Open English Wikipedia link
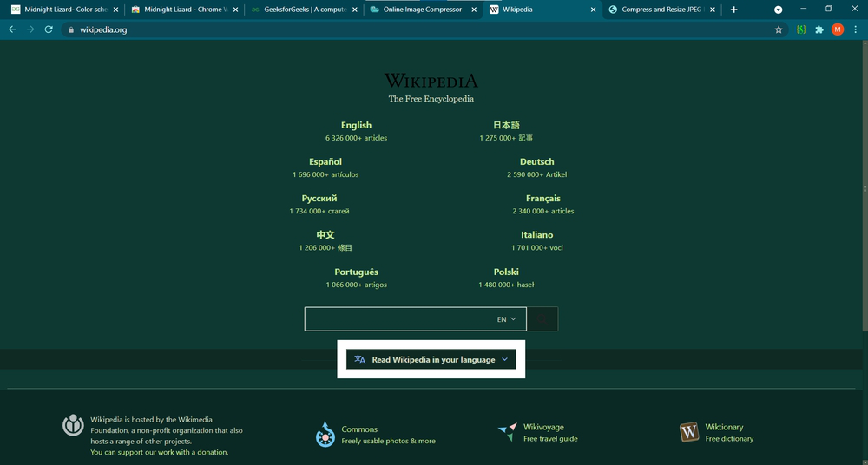The width and height of the screenshot is (868, 465). (356, 125)
